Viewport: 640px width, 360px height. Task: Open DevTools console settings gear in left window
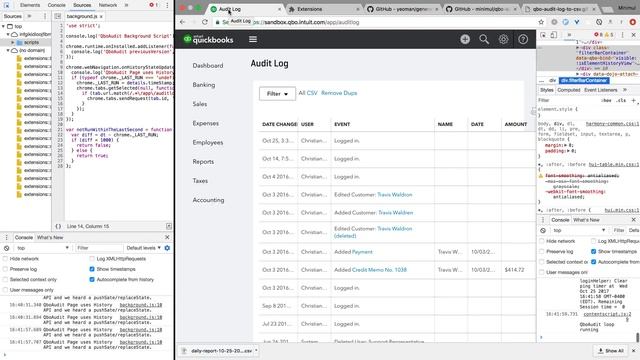pyautogui.click(x=167, y=248)
